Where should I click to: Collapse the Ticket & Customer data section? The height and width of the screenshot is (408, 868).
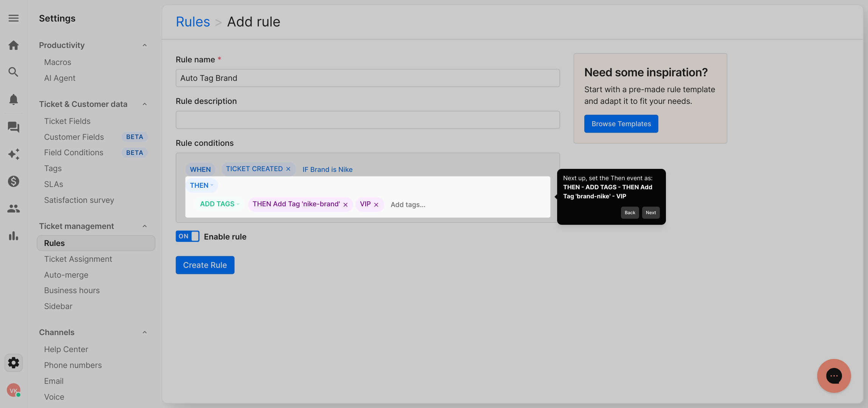pyautogui.click(x=145, y=104)
